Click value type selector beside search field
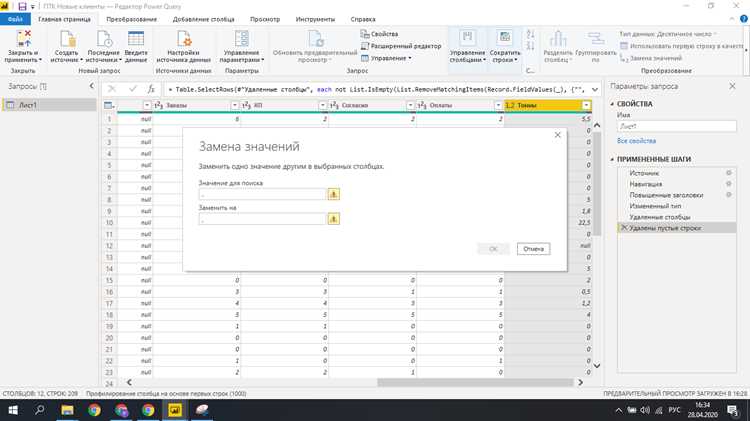 (x=333, y=194)
